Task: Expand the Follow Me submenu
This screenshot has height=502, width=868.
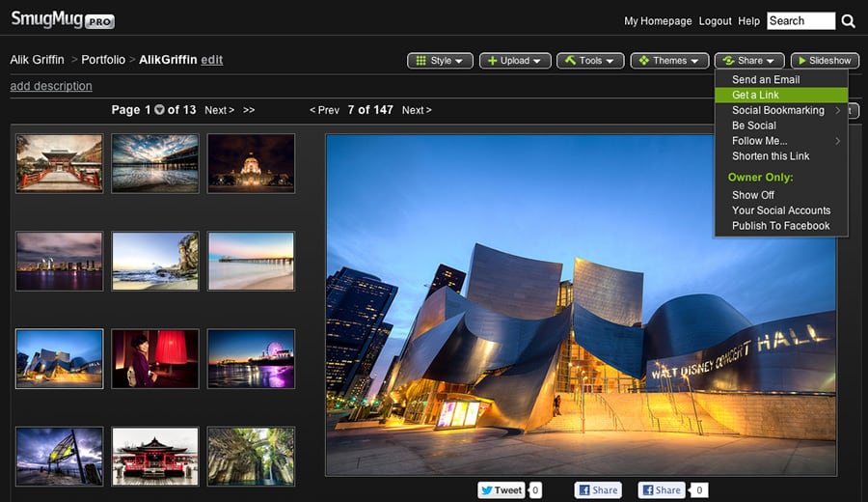Action: tap(781, 141)
